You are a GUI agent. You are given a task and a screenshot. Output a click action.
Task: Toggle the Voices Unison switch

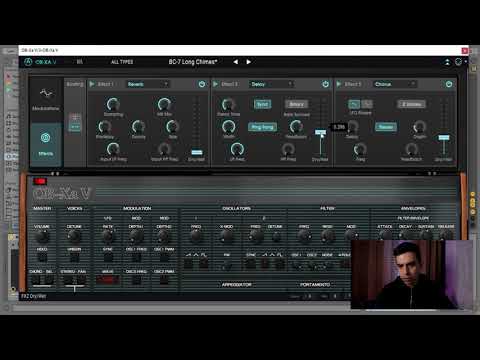(74, 257)
